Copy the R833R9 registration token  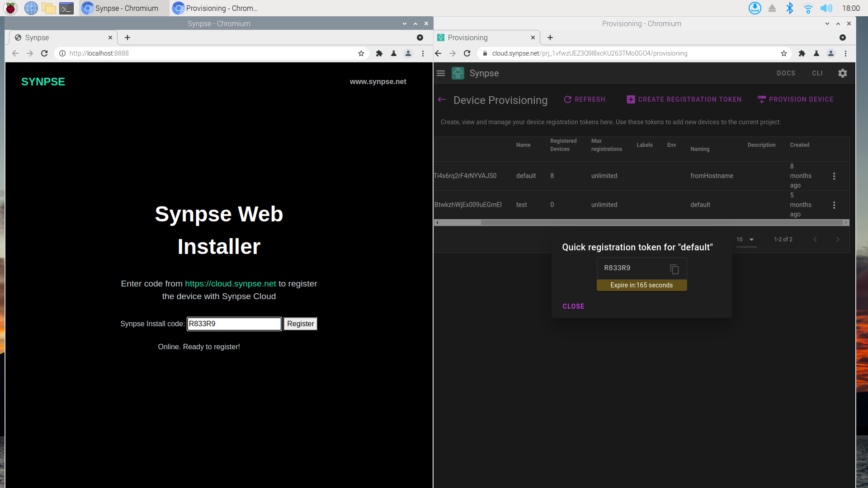click(x=674, y=269)
